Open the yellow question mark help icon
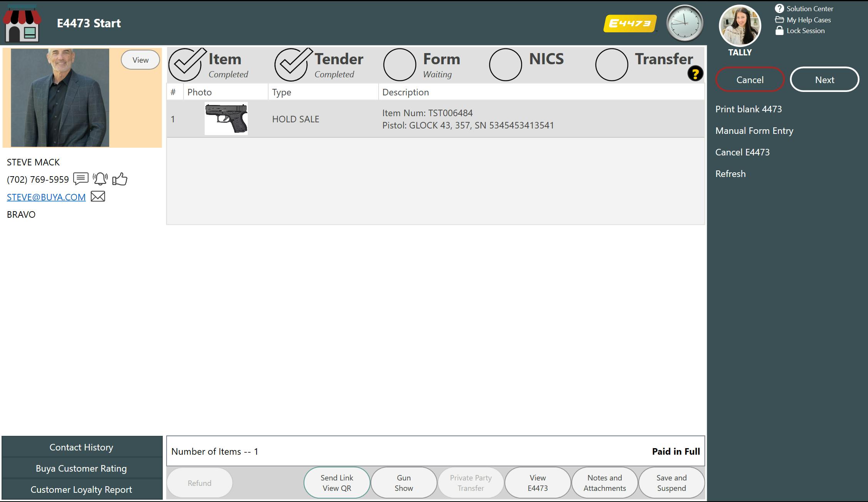This screenshot has width=868, height=502. click(695, 73)
